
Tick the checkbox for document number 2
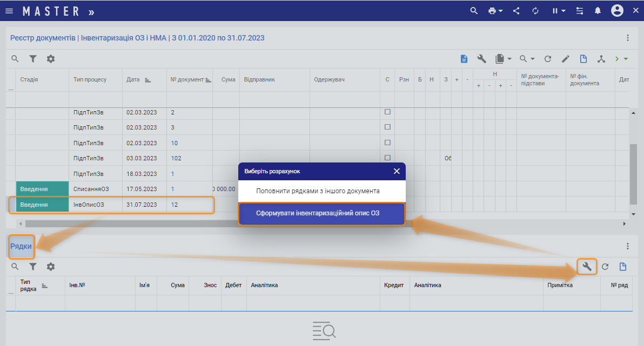pyautogui.click(x=387, y=112)
